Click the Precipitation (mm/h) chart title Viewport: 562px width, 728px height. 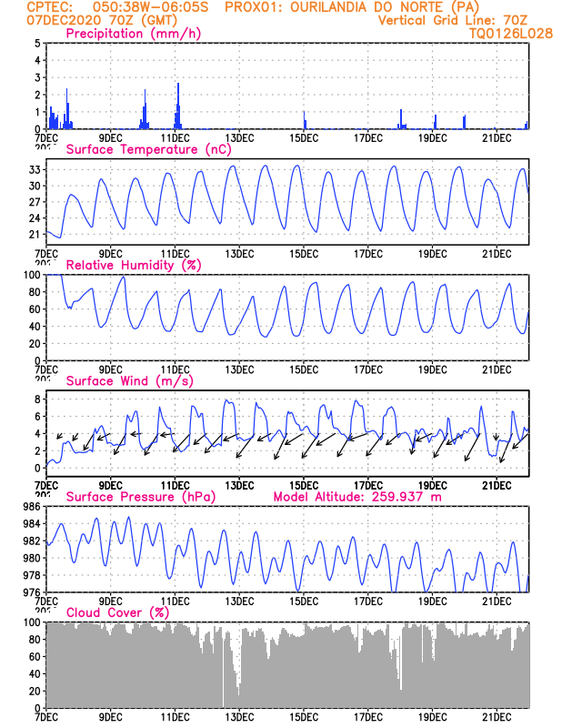click(x=133, y=34)
